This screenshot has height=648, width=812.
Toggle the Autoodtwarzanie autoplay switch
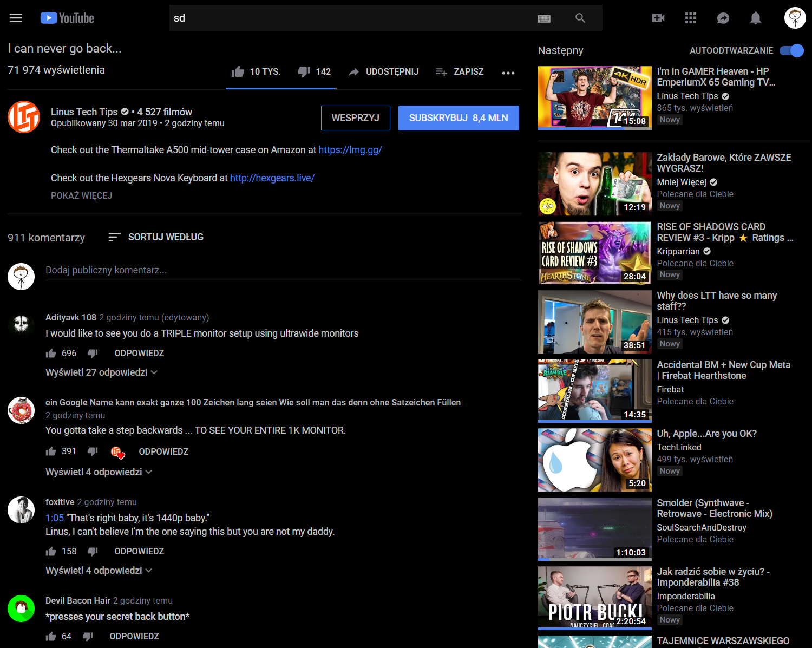(x=791, y=50)
